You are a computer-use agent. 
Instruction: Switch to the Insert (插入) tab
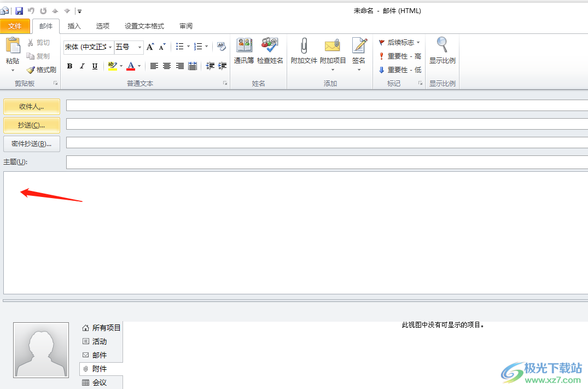pyautogui.click(x=74, y=26)
